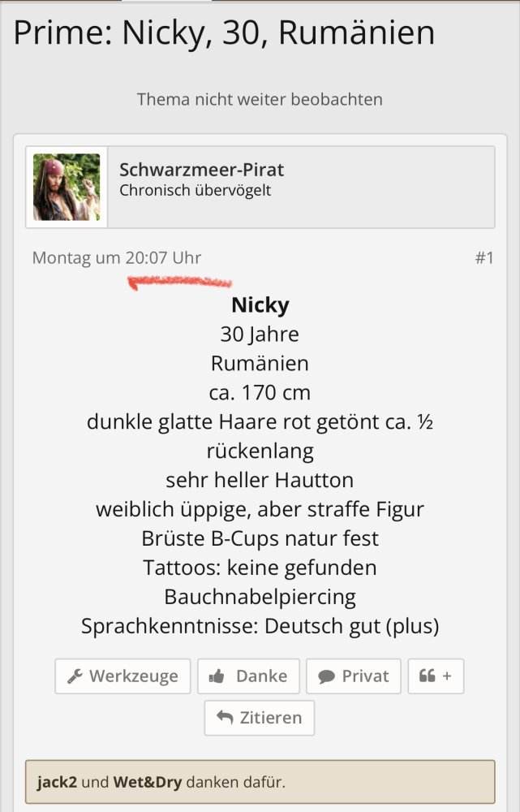Click the '30 Jahre' line in the post
Viewport: 520px width, 812px height.
click(x=260, y=334)
